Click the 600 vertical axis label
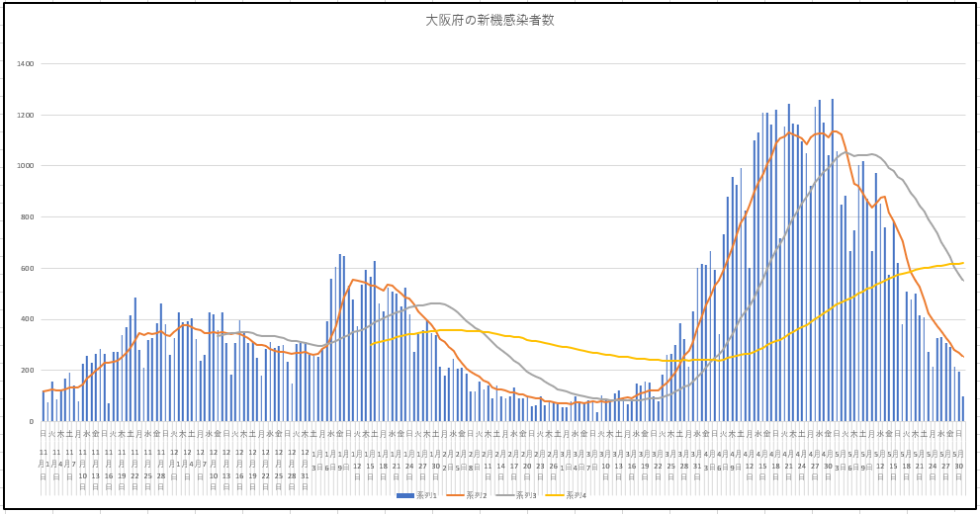Screen dimensions: 980x514 tap(28, 269)
